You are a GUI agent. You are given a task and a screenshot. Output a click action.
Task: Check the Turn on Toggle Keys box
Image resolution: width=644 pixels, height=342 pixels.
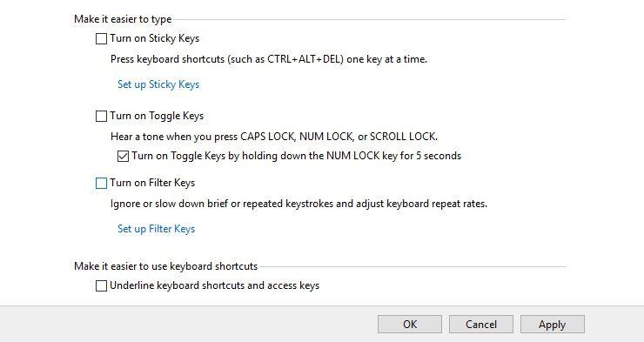[x=101, y=117]
